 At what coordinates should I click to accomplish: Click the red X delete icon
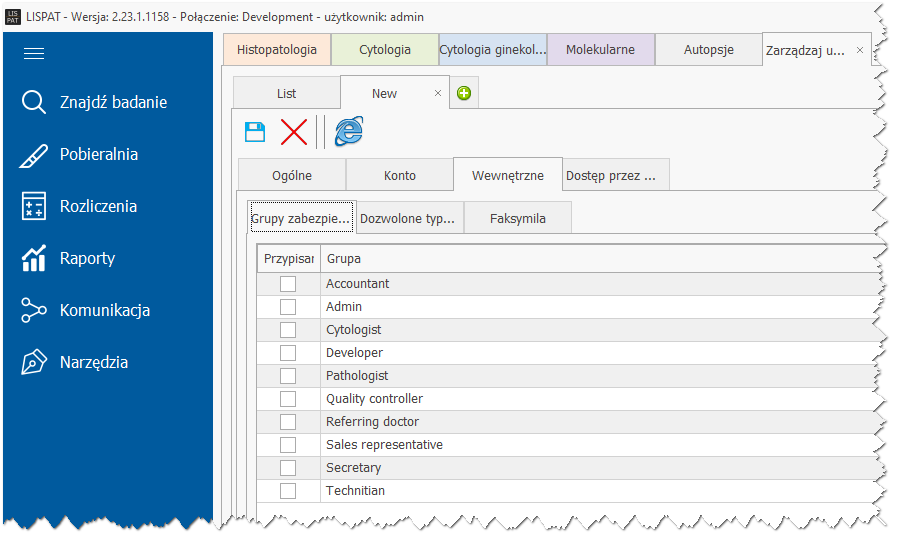coord(294,131)
